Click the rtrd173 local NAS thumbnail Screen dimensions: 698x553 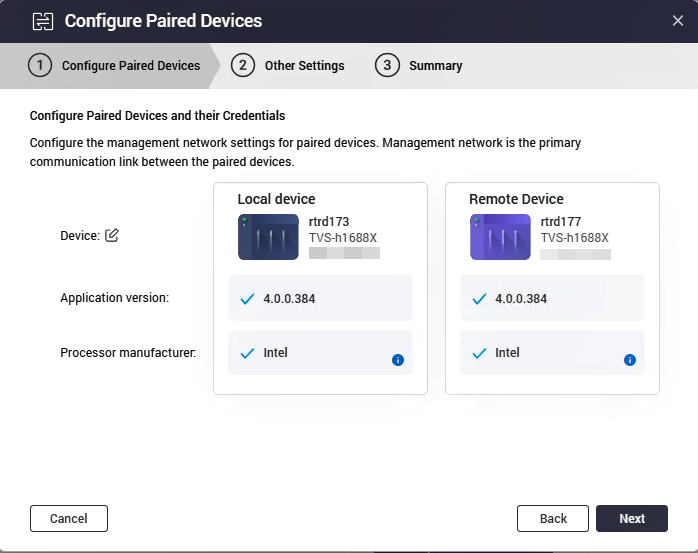(268, 237)
